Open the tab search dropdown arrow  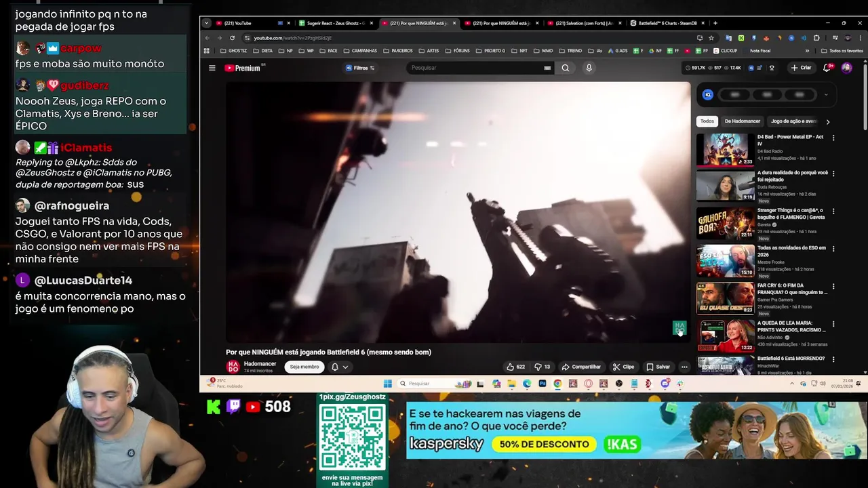coord(207,23)
